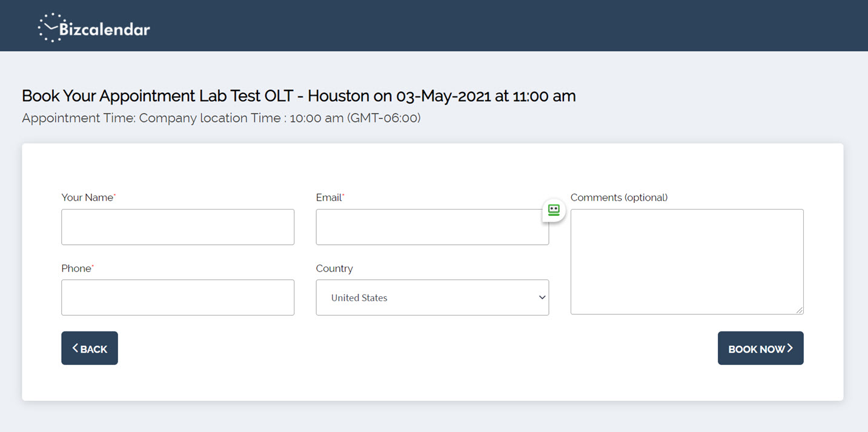The height and width of the screenshot is (432, 868).
Task: Click the right chevron on Book Now
Action: pyautogui.click(x=790, y=348)
